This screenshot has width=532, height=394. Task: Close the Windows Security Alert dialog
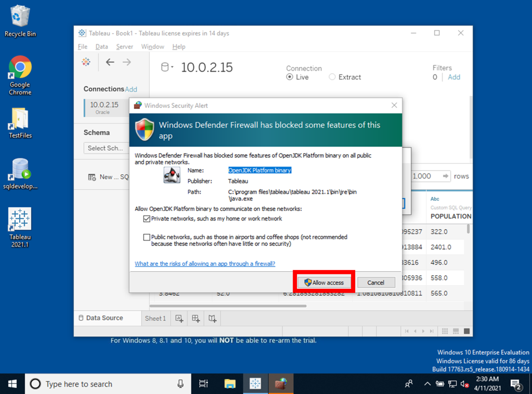pos(394,105)
